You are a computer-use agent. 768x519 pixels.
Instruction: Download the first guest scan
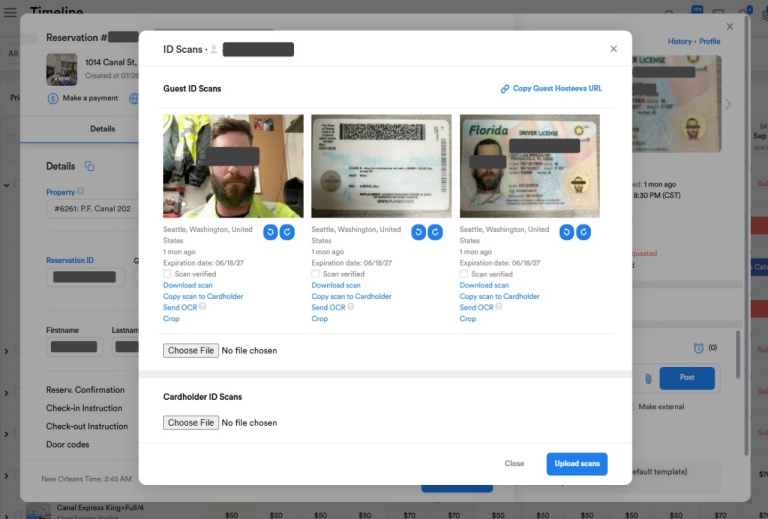pyautogui.click(x=188, y=285)
